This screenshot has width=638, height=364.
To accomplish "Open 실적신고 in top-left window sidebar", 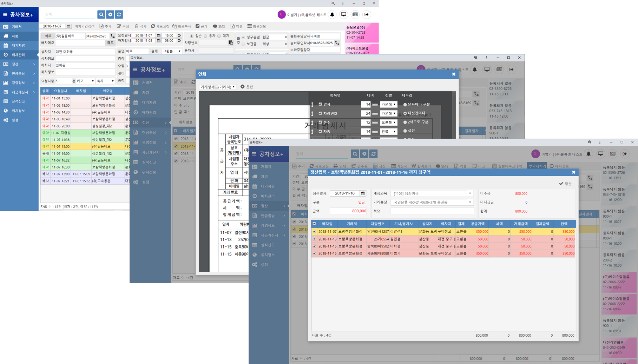I will tap(19, 101).
